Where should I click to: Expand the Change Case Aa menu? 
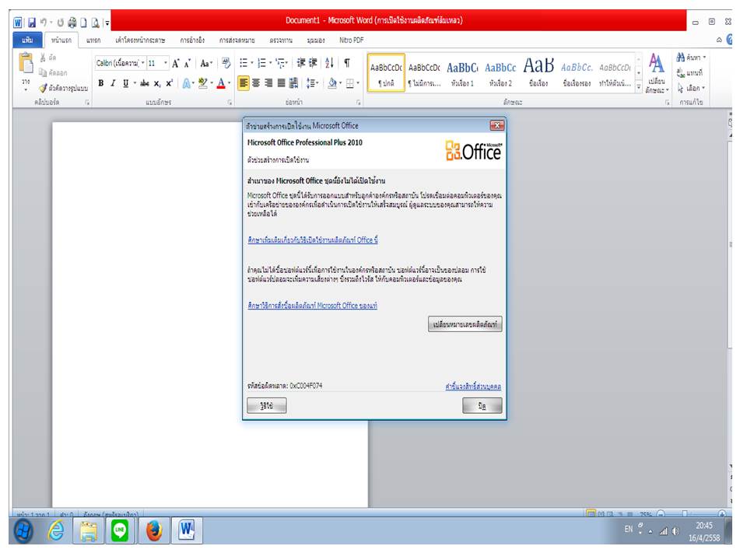tap(205, 63)
